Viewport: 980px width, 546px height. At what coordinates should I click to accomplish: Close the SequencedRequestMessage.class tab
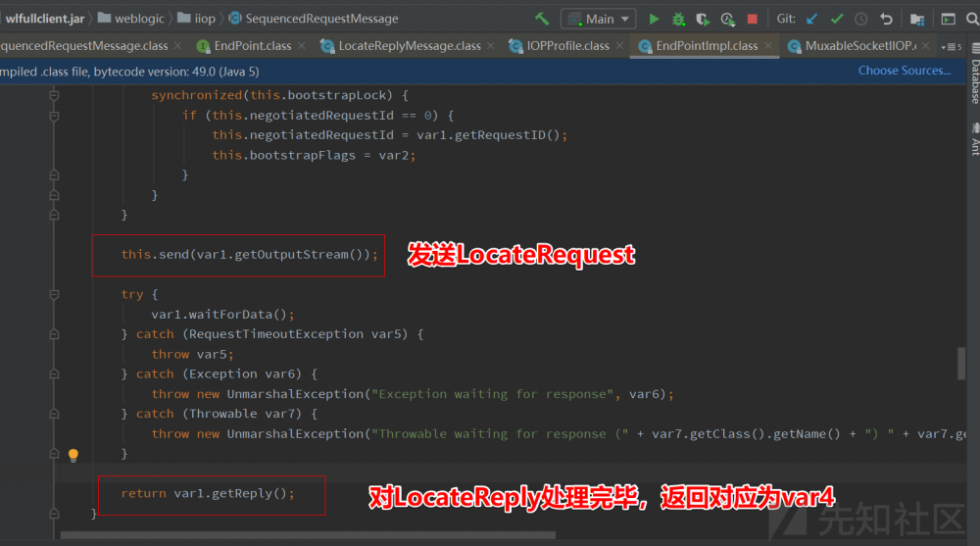click(178, 46)
